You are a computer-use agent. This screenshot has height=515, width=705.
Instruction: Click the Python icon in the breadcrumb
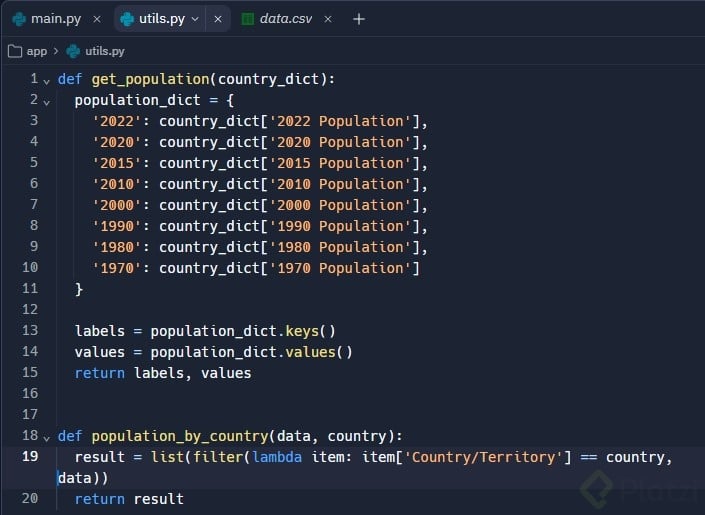73,51
